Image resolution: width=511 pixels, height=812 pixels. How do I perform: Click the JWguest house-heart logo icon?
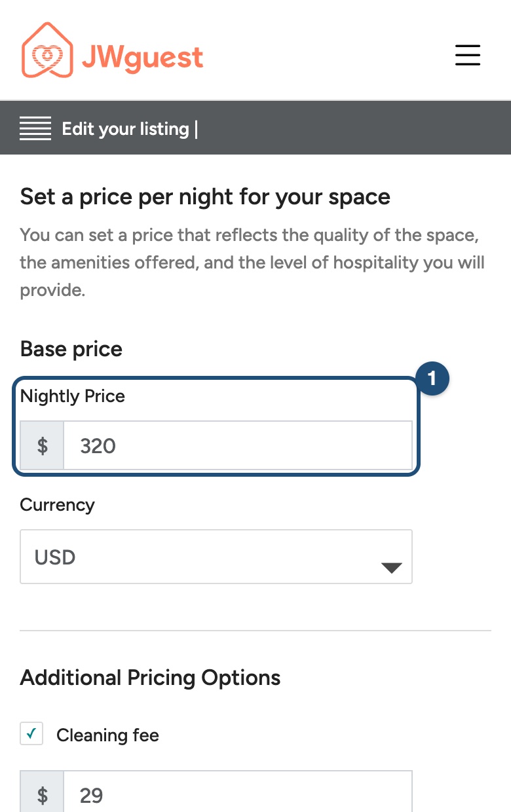(47, 50)
